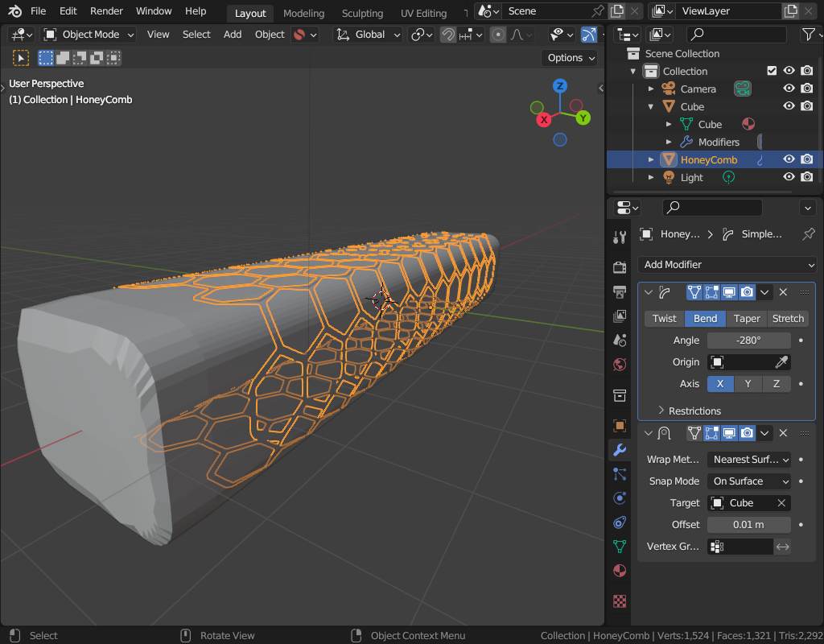The height and width of the screenshot is (644, 824).
Task: Set deform axis to Z
Action: (x=777, y=384)
